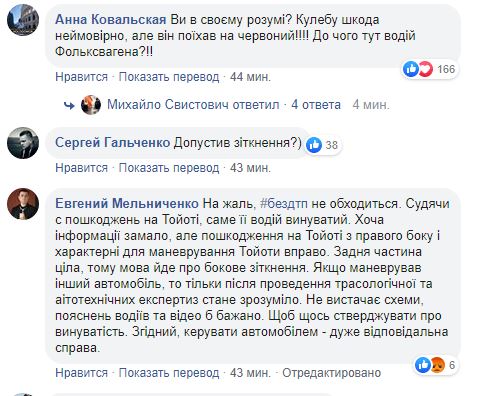Click the like reaction icon with 166

click(410, 69)
